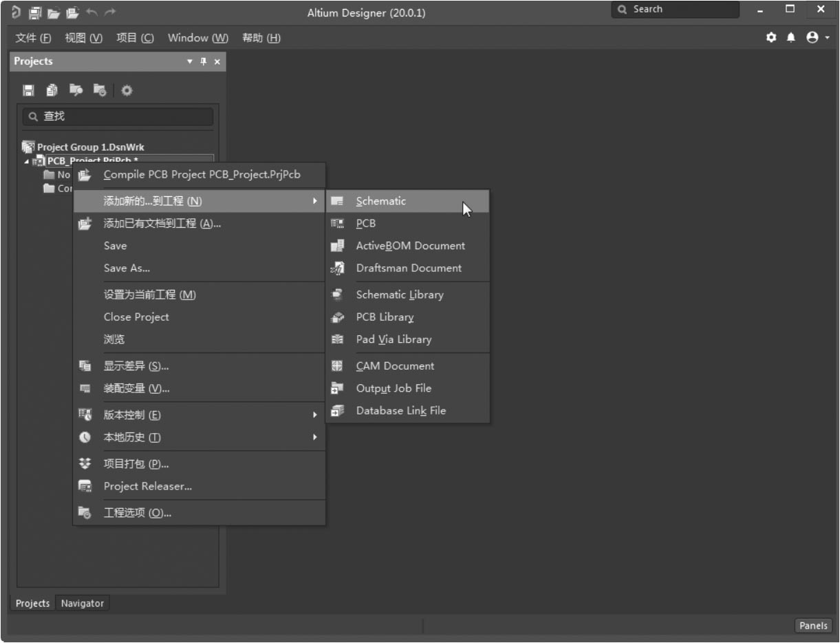840x643 pixels.
Task: Click the save icon in Projects panel toolbar
Action: click(28, 90)
